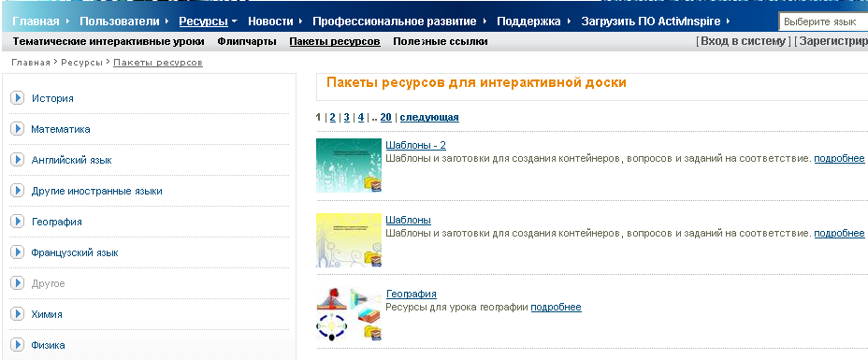Expand the Ресурсы dropdown arrow
The width and height of the screenshot is (868, 360).
coord(234,22)
